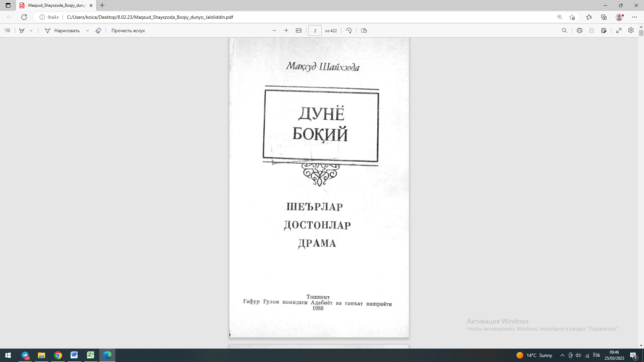Open File Explorer from the taskbar
This screenshot has height=362, width=644.
coord(42,355)
